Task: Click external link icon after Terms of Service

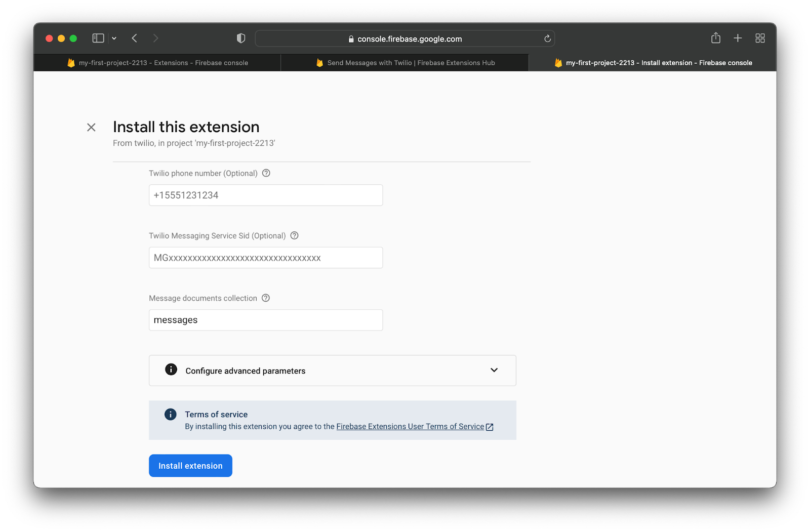Action: [x=490, y=427]
